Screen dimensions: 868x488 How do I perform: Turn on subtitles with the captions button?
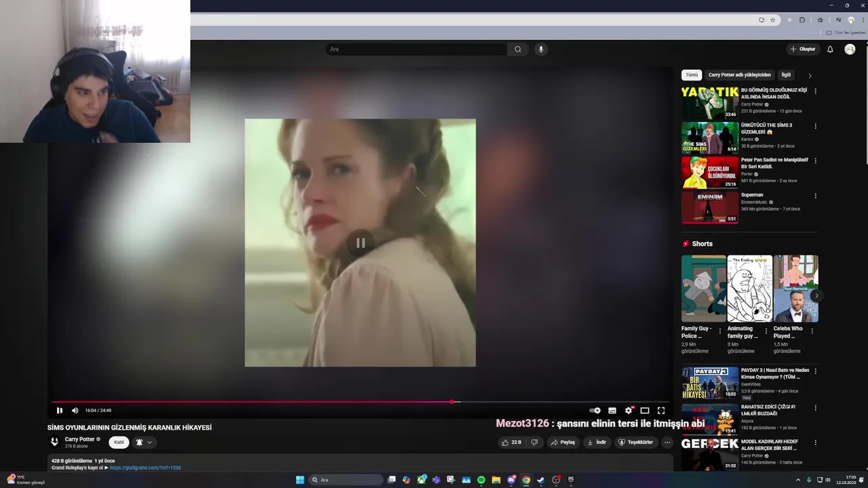612,410
